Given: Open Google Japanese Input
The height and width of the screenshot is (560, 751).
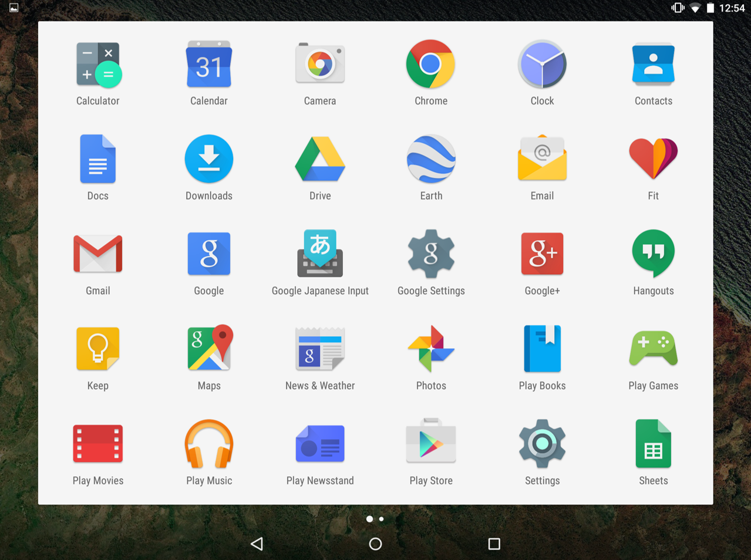Looking at the screenshot, I should pos(320,254).
